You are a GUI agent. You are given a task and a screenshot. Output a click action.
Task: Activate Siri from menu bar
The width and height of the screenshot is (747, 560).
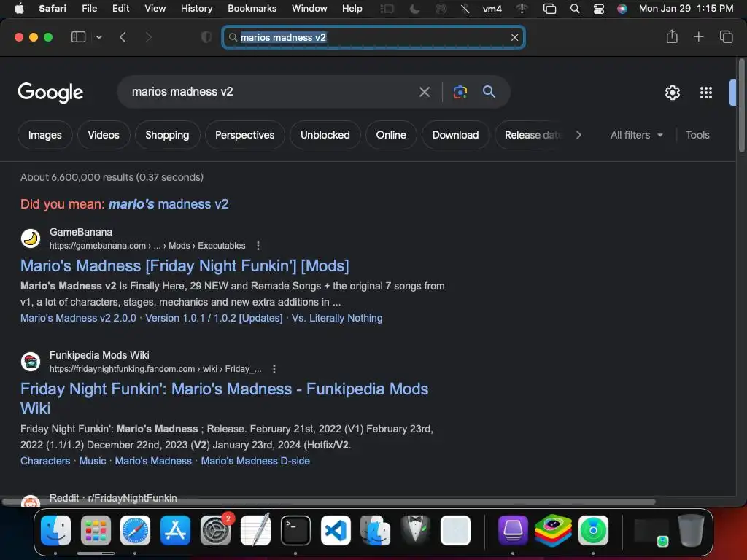tap(622, 9)
